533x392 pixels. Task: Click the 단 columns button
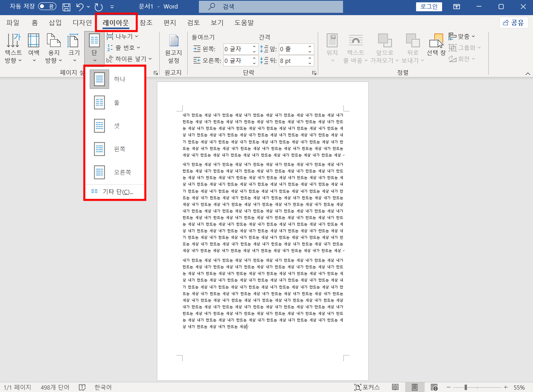(x=94, y=48)
